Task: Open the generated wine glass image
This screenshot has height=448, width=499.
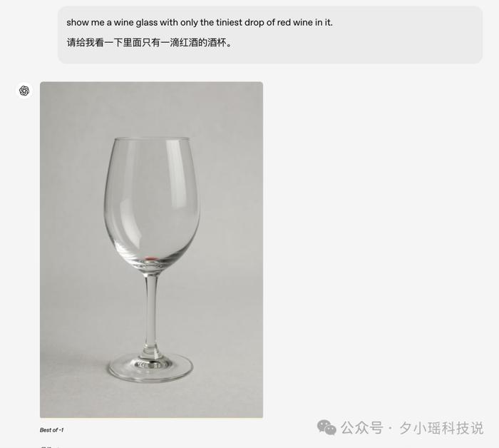Action: click(151, 250)
